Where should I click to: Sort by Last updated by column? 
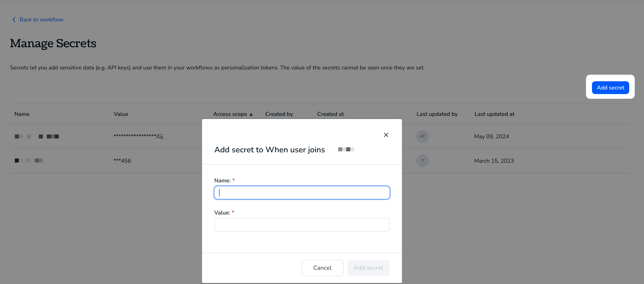tap(437, 114)
